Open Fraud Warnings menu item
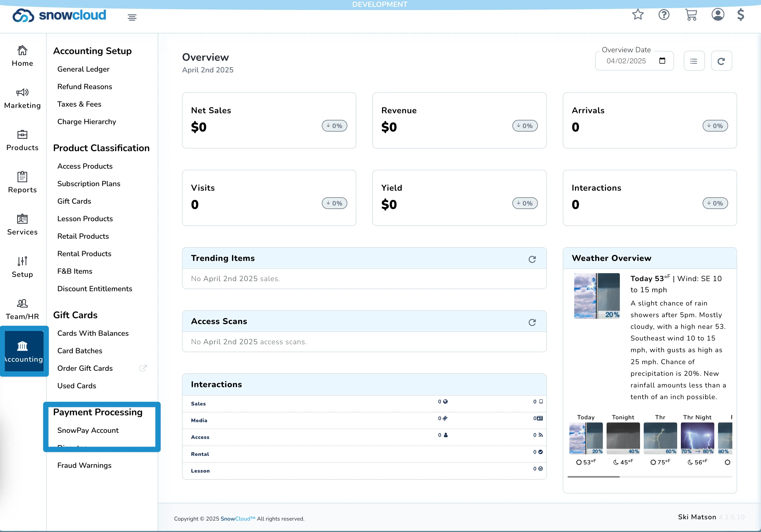The image size is (761, 532). 84,466
